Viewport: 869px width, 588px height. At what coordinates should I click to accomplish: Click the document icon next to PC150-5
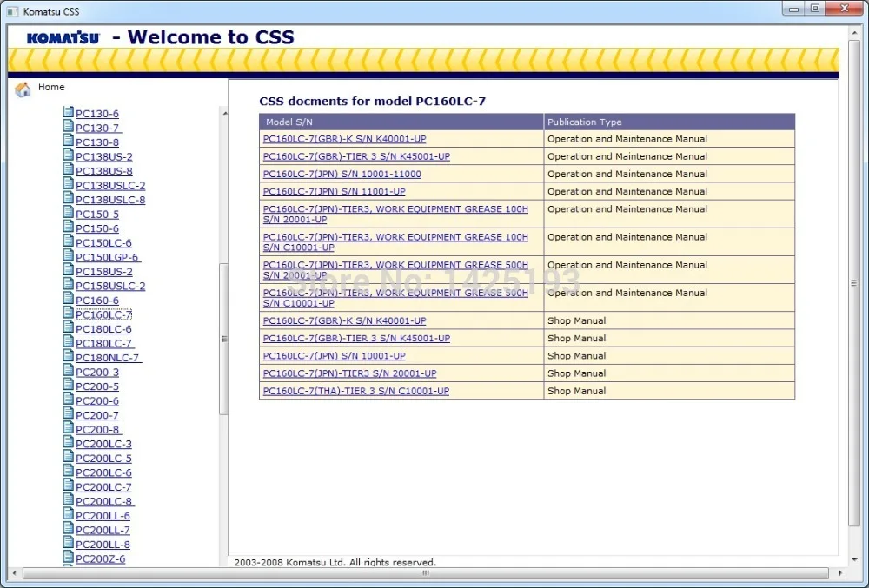click(69, 214)
